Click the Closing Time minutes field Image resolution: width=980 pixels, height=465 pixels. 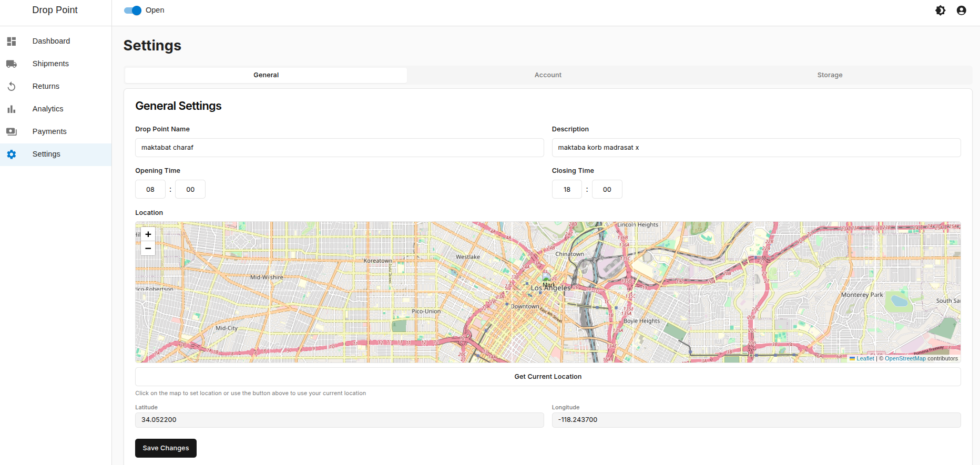tap(607, 189)
